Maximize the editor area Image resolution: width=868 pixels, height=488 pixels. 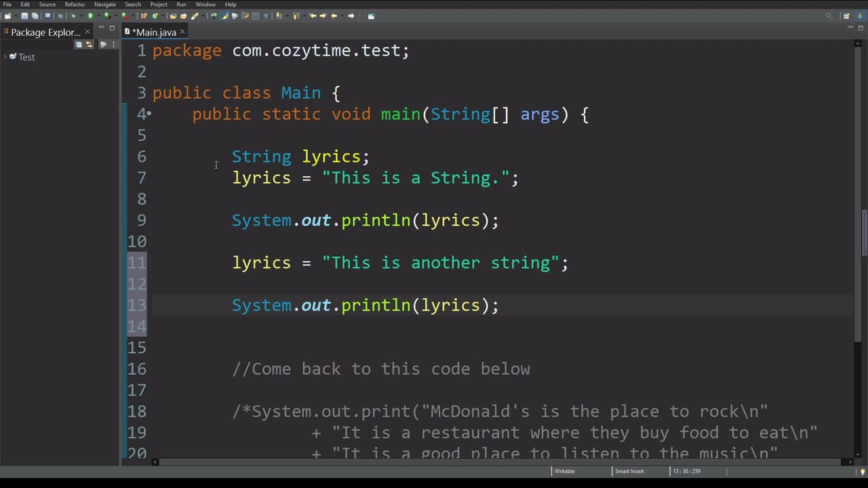pos(859,28)
